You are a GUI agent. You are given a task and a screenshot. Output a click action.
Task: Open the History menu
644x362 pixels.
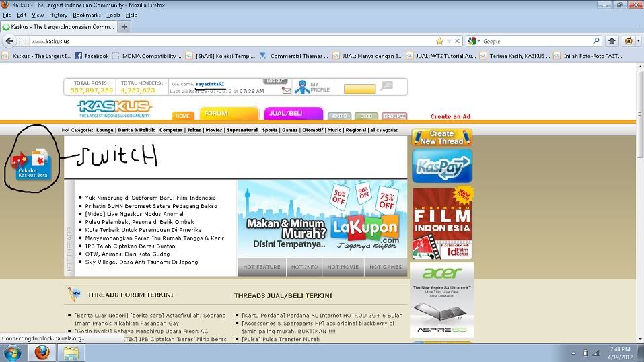(x=59, y=15)
